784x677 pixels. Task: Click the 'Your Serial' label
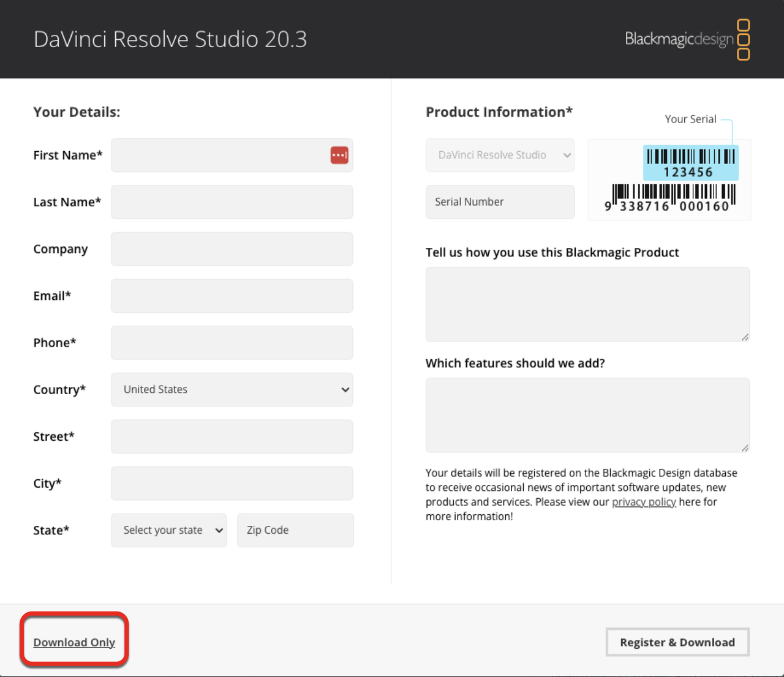(690, 119)
